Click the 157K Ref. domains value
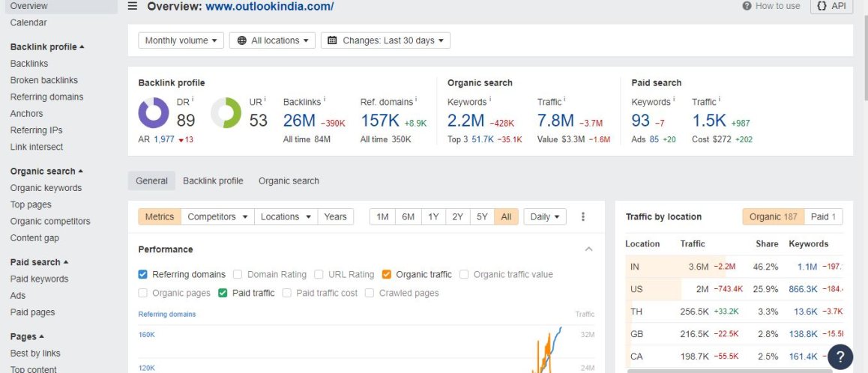This screenshot has width=868, height=373. (x=380, y=121)
